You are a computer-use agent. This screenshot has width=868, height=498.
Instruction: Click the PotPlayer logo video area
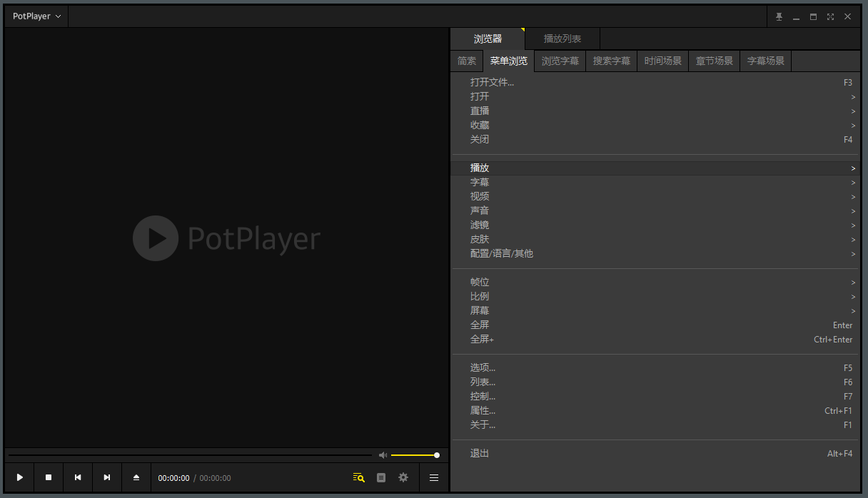pos(227,238)
